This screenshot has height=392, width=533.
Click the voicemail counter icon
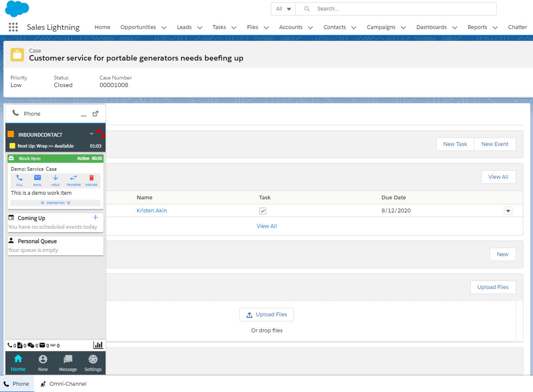pos(53,345)
